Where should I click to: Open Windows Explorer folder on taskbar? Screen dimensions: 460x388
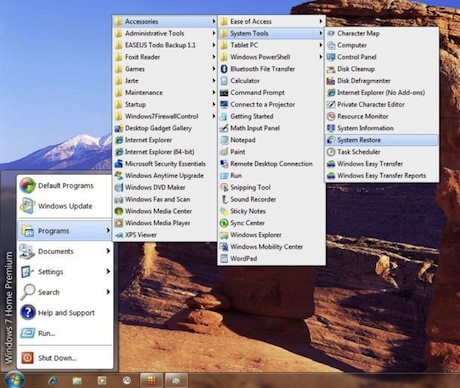[77, 380]
